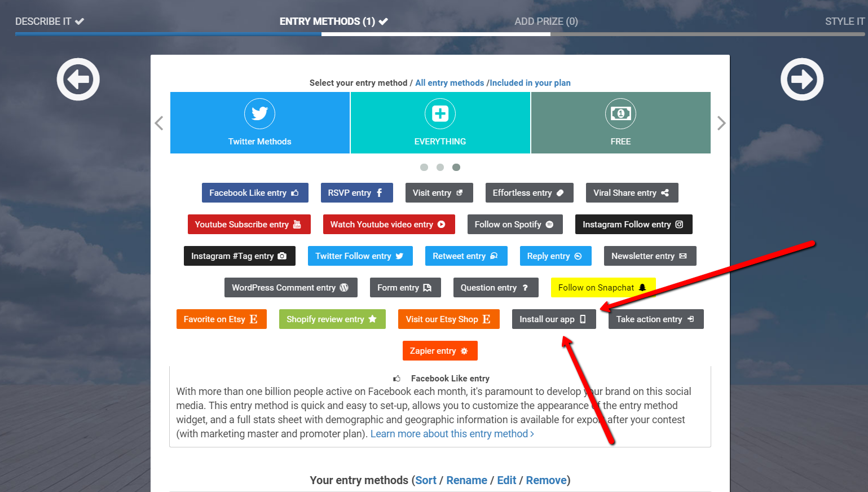Select the Twitter Methods category tile
This screenshot has height=492, width=868.
coord(260,123)
